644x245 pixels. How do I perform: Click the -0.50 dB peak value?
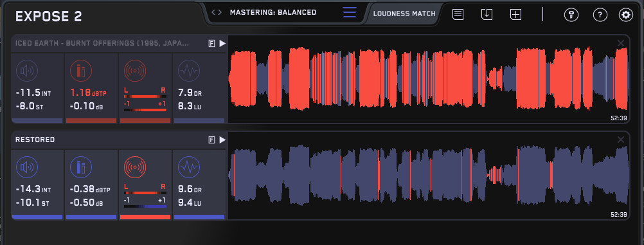[86, 203]
